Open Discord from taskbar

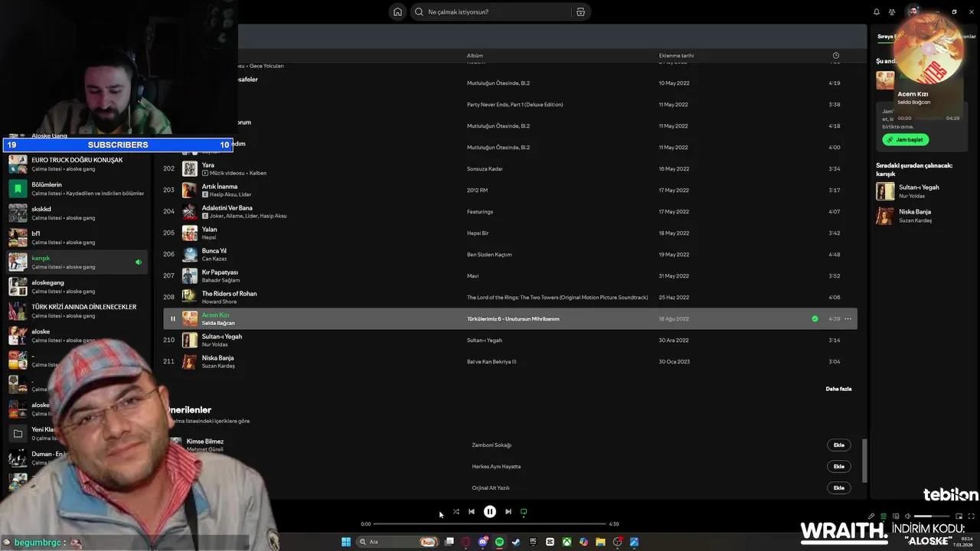click(483, 542)
